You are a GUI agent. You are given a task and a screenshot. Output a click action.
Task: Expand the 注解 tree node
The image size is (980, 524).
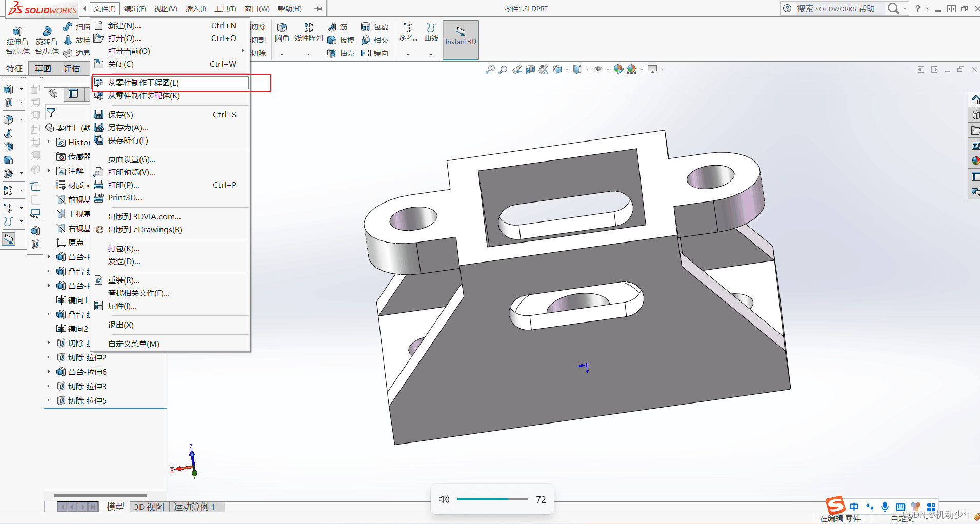click(49, 171)
